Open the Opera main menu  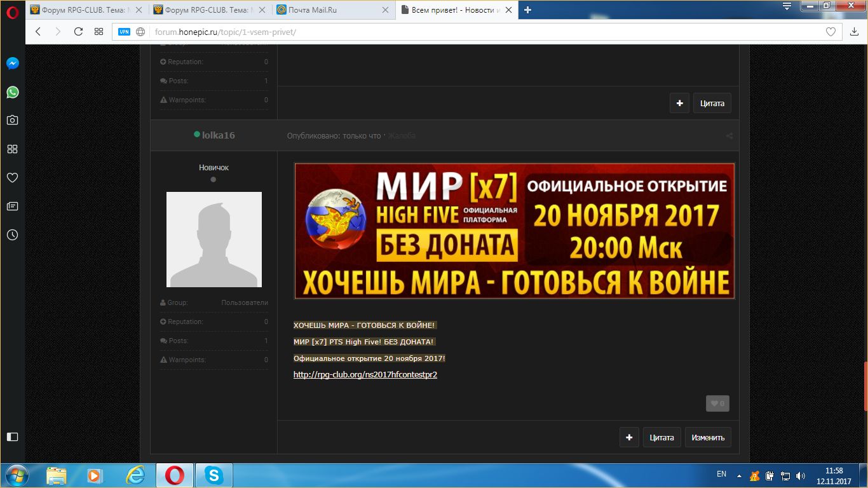coord(12,11)
